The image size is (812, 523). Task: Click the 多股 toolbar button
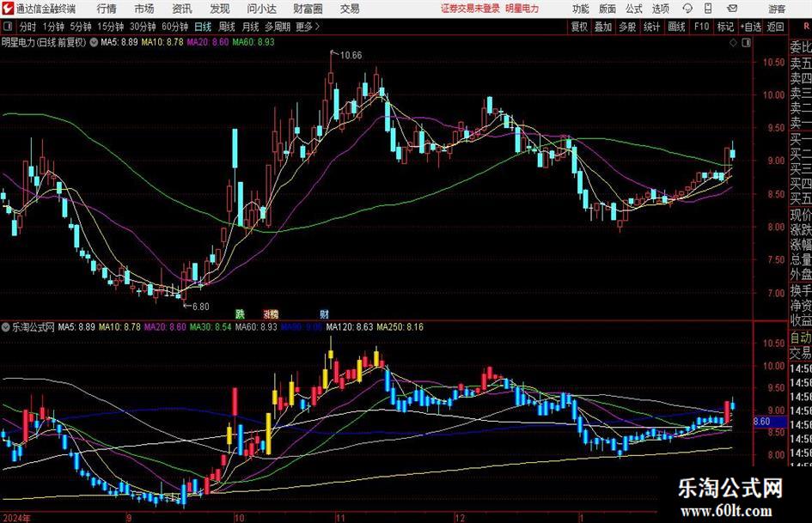[x=627, y=27]
